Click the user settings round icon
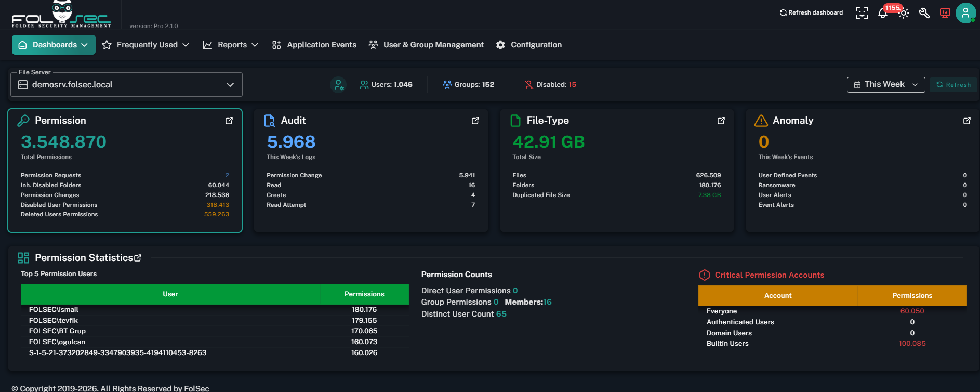Viewport: 980px width, 392px height. click(338, 84)
